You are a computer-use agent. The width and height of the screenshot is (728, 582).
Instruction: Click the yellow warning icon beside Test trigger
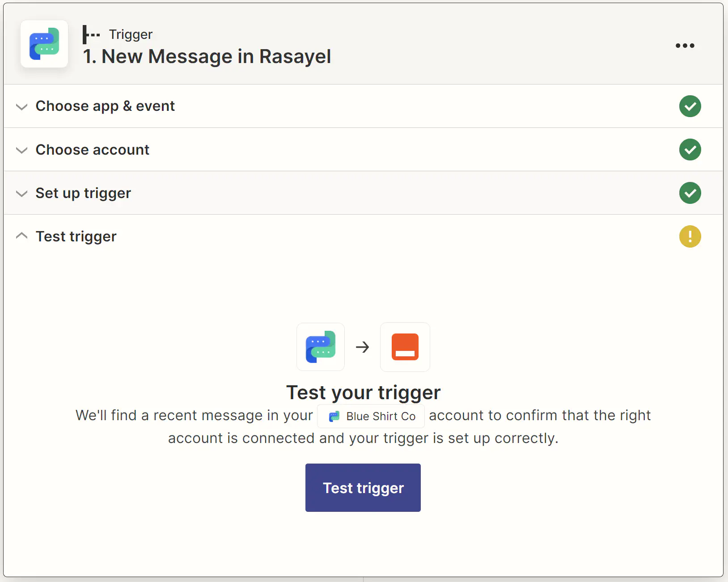[x=690, y=236]
